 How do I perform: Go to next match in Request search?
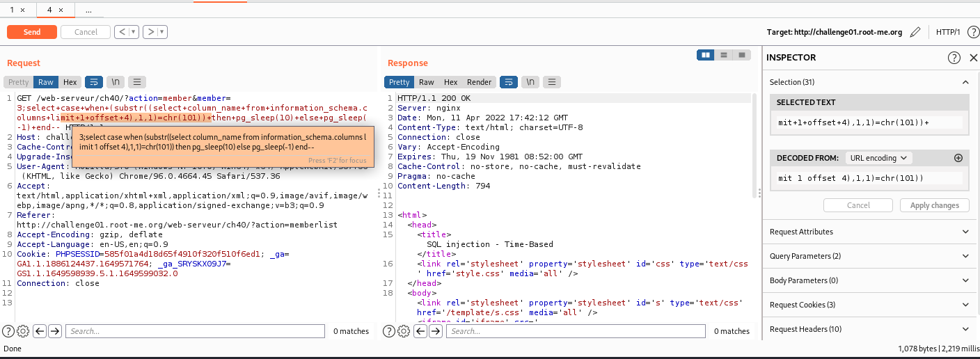tap(55, 331)
